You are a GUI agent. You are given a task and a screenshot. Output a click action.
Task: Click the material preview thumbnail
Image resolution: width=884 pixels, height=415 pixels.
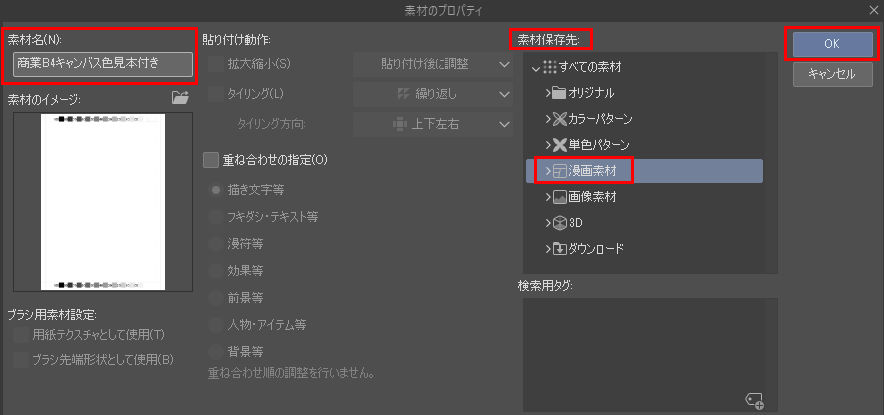click(103, 202)
